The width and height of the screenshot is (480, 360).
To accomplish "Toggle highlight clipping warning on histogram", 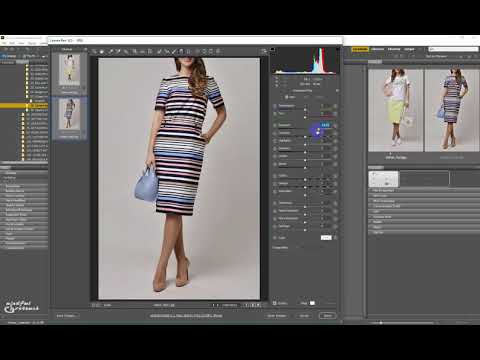I will tap(337, 50).
